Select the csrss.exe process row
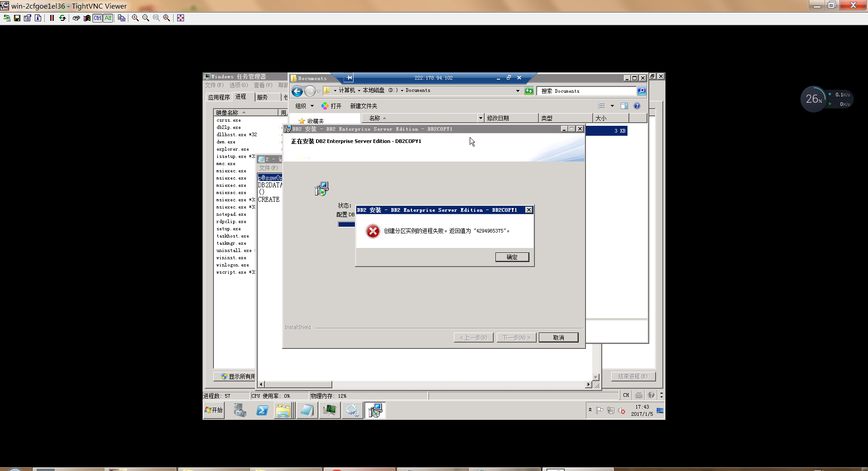The width and height of the screenshot is (868, 471). tap(235, 120)
